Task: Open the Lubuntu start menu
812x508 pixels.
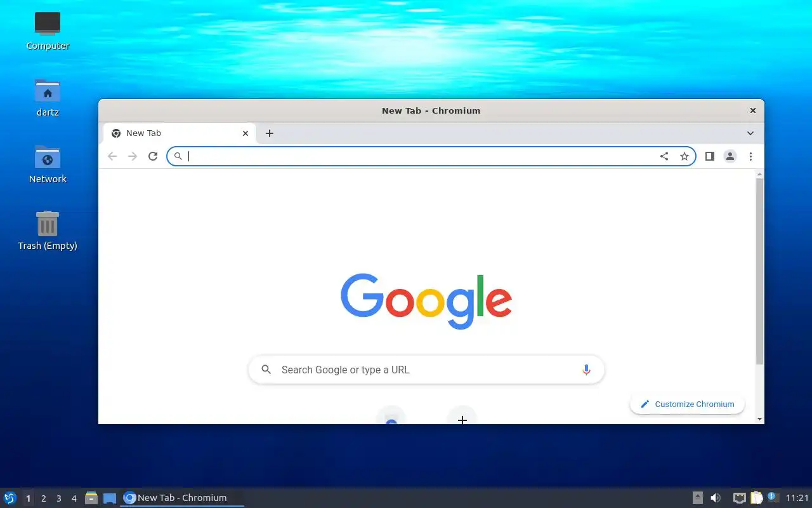Action: click(x=10, y=498)
